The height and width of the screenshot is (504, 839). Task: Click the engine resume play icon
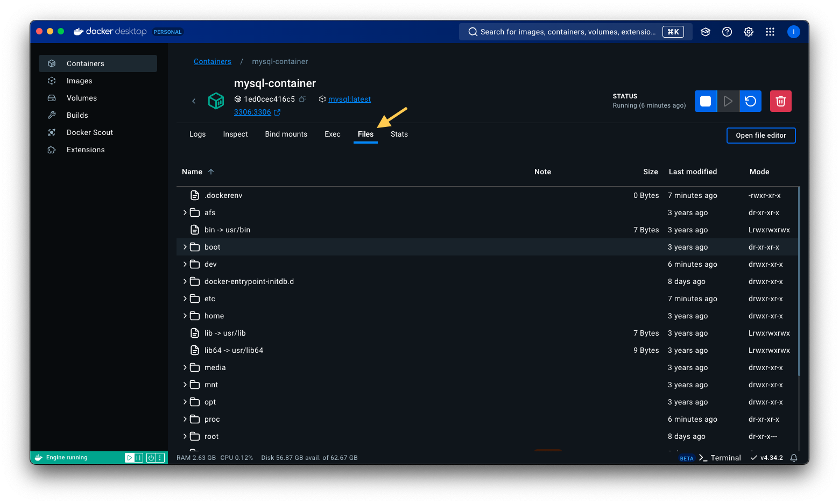tap(130, 458)
